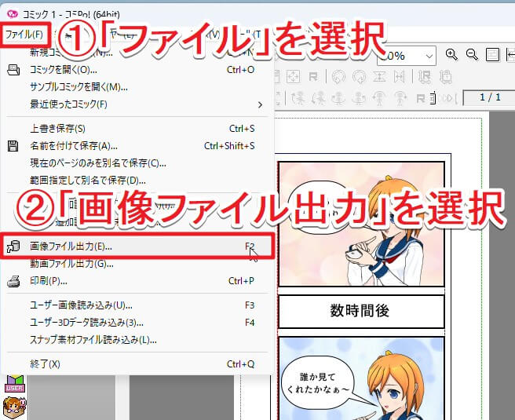Click the flip horizontal icon
515x420 pixels.
click(399, 77)
